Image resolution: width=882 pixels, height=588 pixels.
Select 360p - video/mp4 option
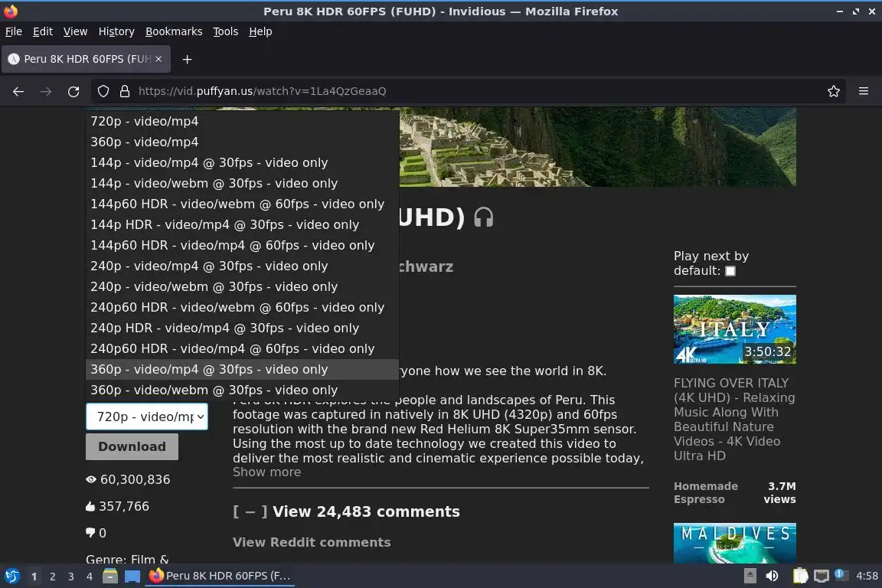pyautogui.click(x=243, y=142)
